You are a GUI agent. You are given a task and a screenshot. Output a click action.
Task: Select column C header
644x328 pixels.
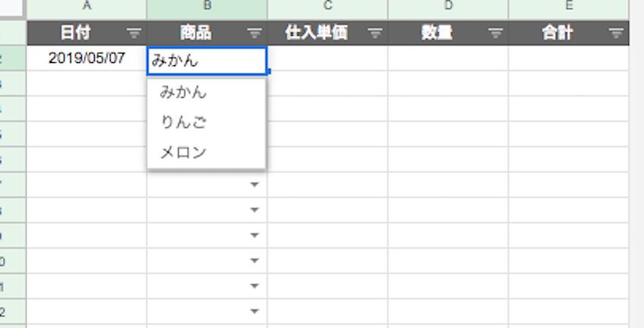coord(327,7)
